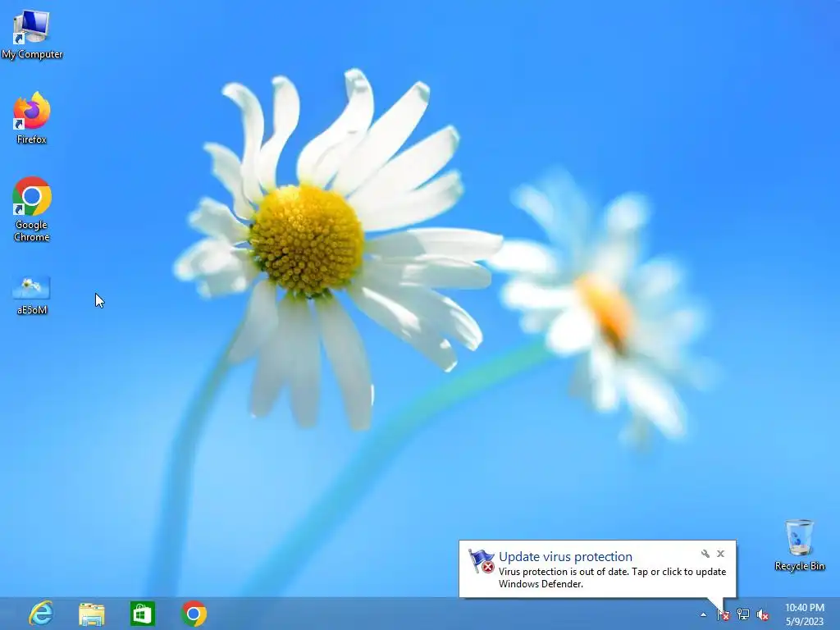
Task: Open the network tray icon
Action: 743,614
